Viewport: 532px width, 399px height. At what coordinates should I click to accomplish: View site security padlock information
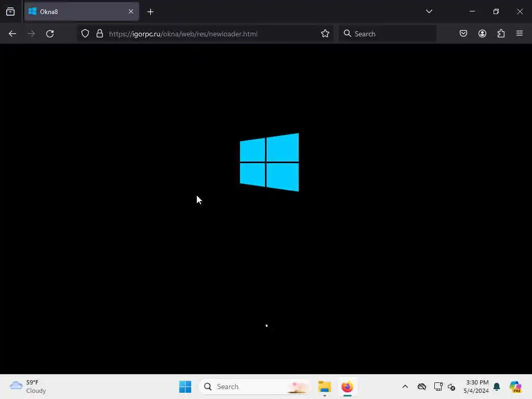coord(99,34)
